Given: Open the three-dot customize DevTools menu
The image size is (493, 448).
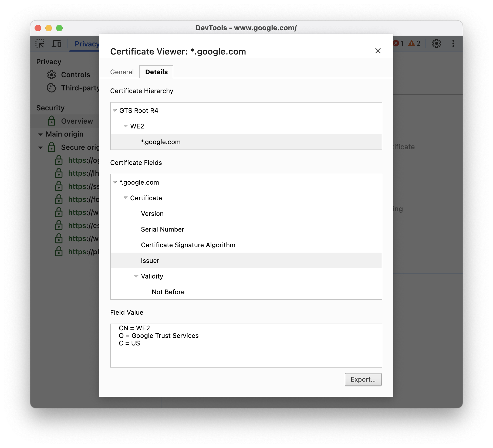Looking at the screenshot, I should point(453,43).
